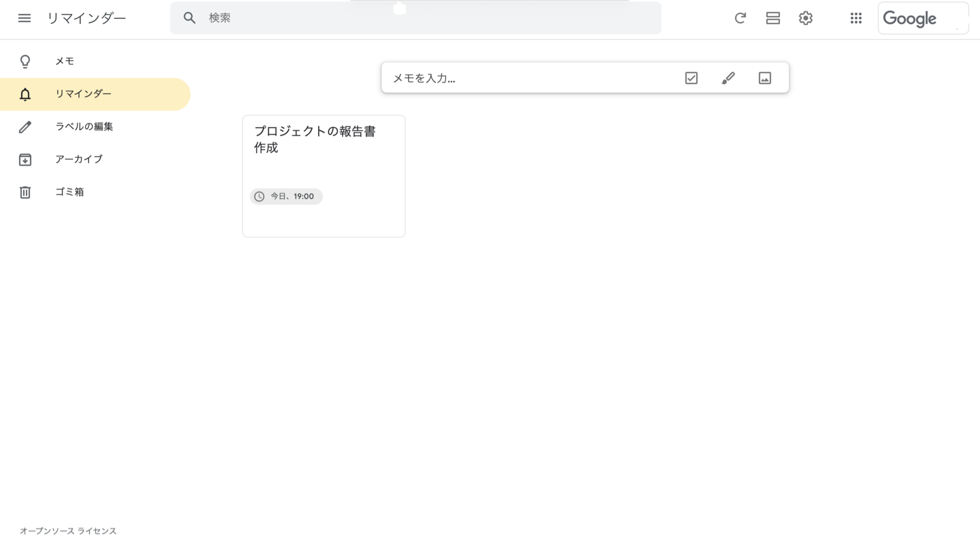The image size is (980, 549).
Task: Start a new checklist note
Action: pos(691,78)
